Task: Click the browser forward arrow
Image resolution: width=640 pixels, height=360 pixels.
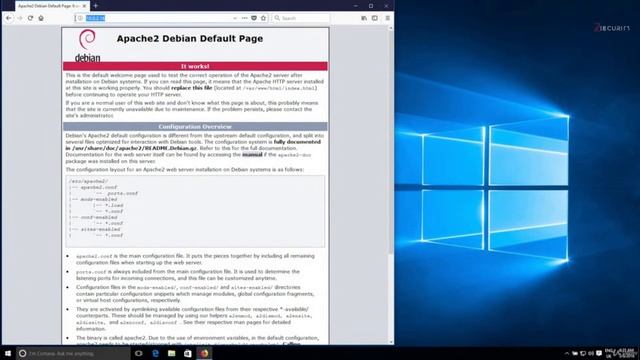Action: coord(19,18)
